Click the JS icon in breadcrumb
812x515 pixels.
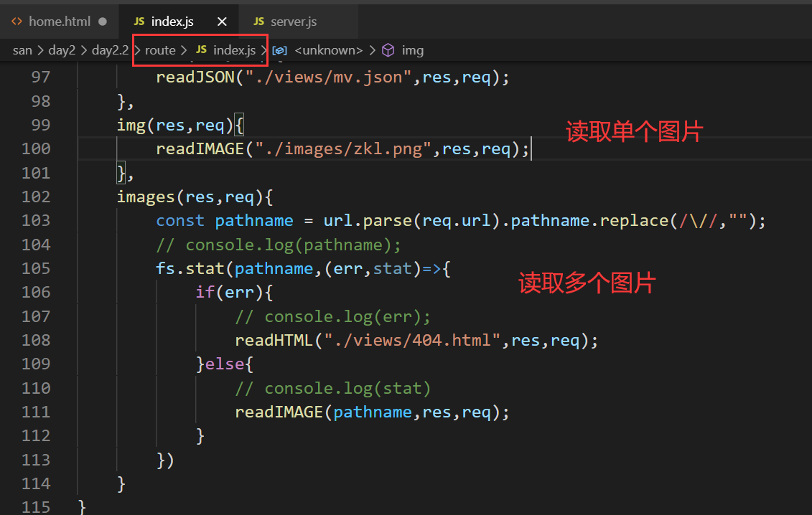(x=202, y=49)
